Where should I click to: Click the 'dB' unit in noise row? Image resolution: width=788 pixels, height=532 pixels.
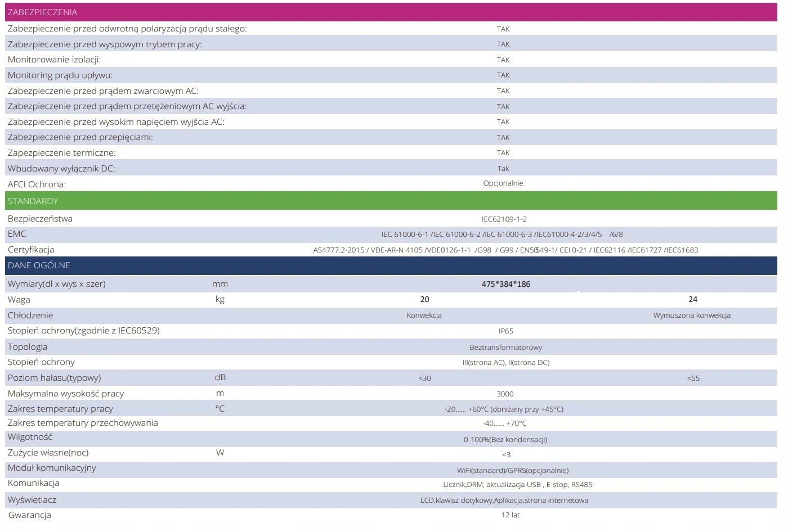point(220,378)
